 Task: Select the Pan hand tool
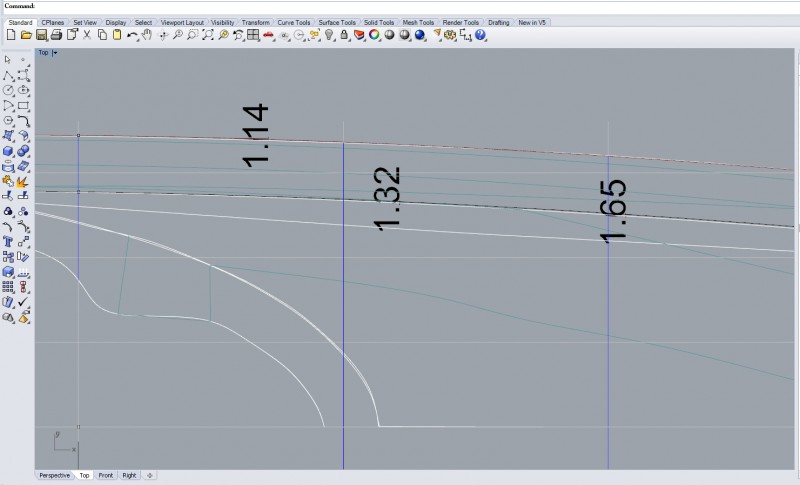pos(147,35)
